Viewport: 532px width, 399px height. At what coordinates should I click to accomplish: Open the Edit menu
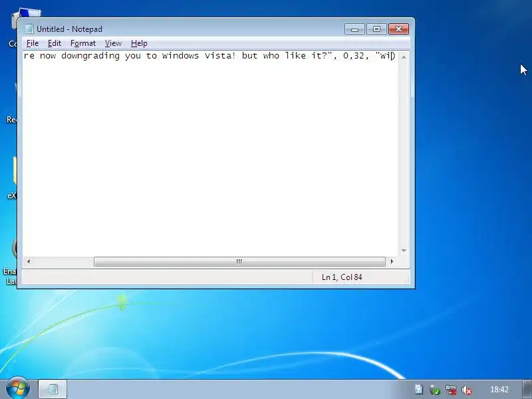[x=55, y=43]
